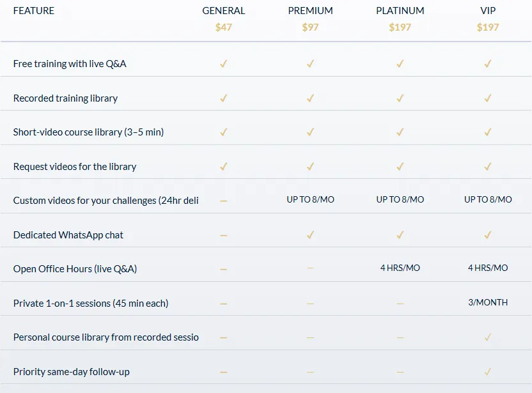Click the $97 Premium price
The height and width of the screenshot is (393, 532).
tap(310, 27)
